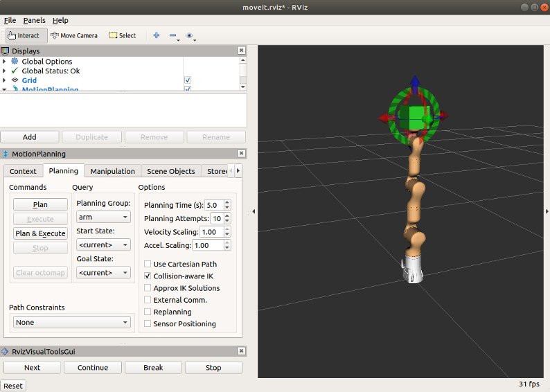Screen dimensions: 550x392
Task: Open the Panels menu
Action: [x=34, y=20]
